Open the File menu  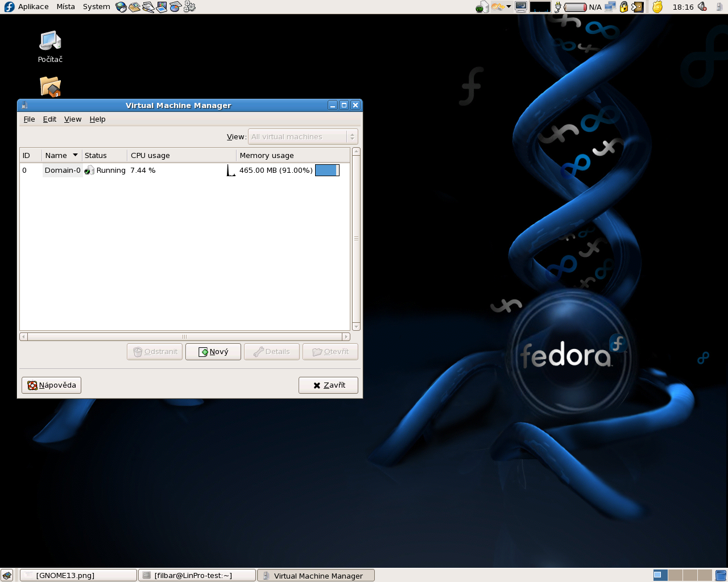click(29, 119)
